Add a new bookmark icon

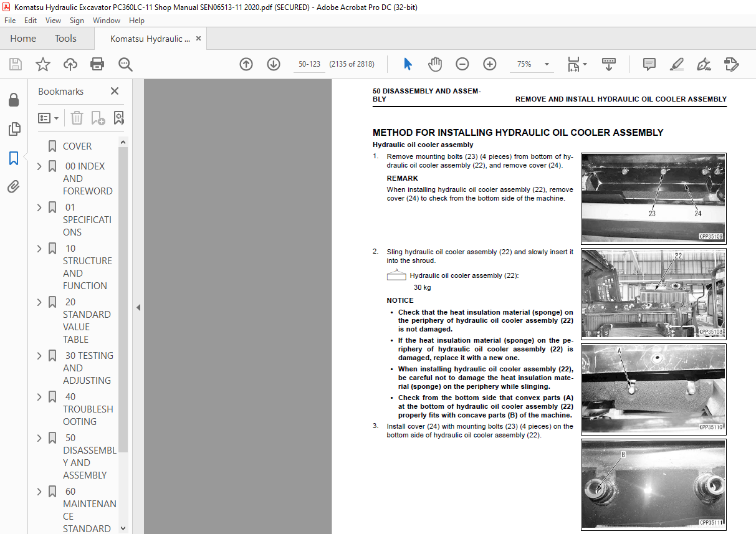pos(98,118)
